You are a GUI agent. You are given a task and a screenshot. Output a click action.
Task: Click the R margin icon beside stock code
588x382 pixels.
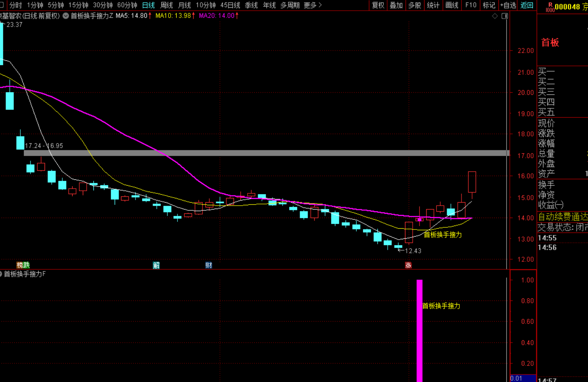coord(550,7)
